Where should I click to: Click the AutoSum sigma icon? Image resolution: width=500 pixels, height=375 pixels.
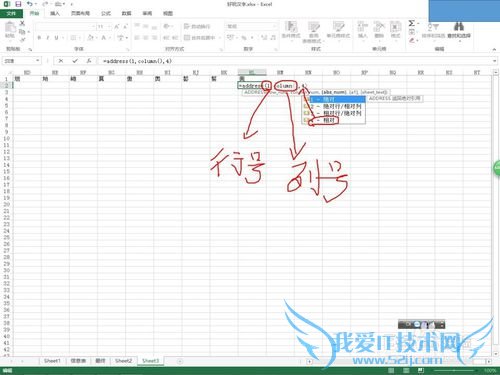click(x=412, y=23)
